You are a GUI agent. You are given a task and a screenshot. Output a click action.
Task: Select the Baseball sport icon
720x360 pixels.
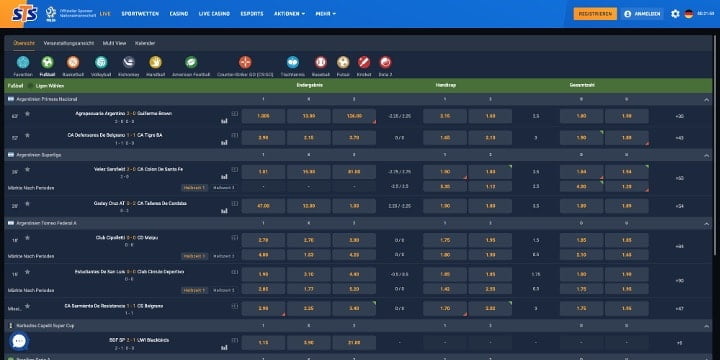click(x=321, y=62)
